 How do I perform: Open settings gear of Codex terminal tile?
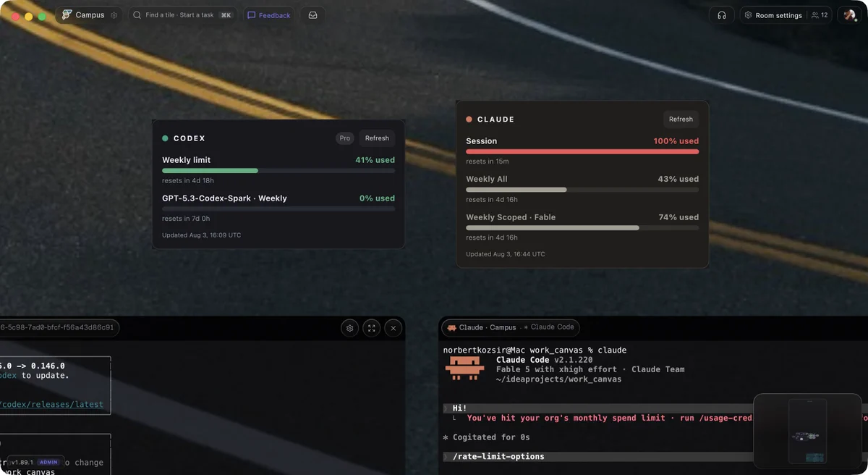coord(350,328)
